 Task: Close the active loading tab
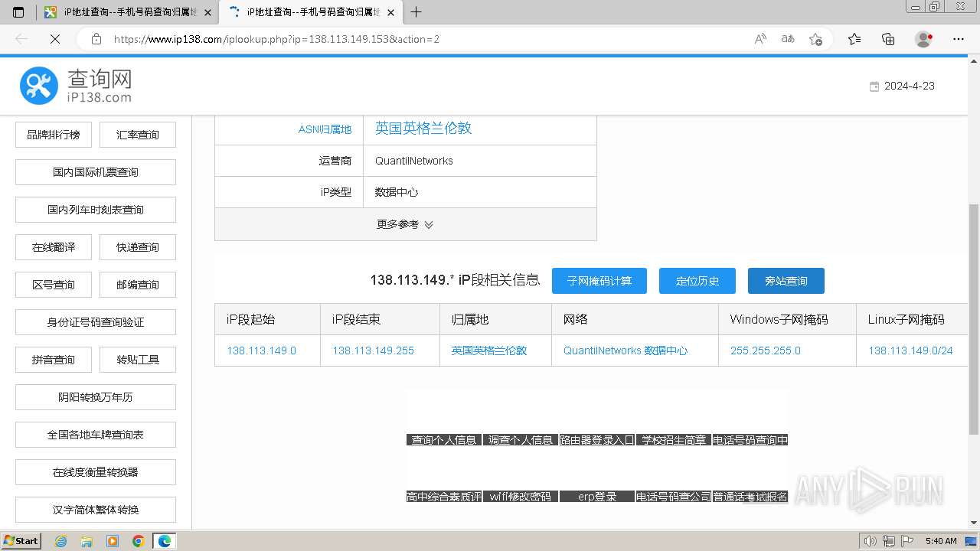390,12
